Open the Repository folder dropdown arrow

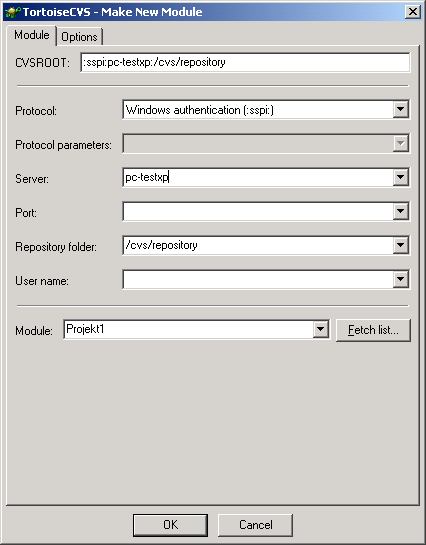coord(401,245)
